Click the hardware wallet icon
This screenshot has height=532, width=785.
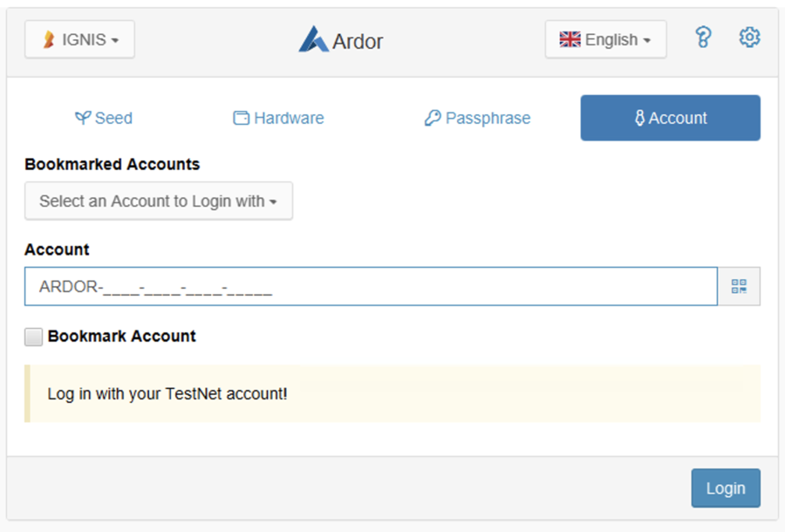click(242, 117)
